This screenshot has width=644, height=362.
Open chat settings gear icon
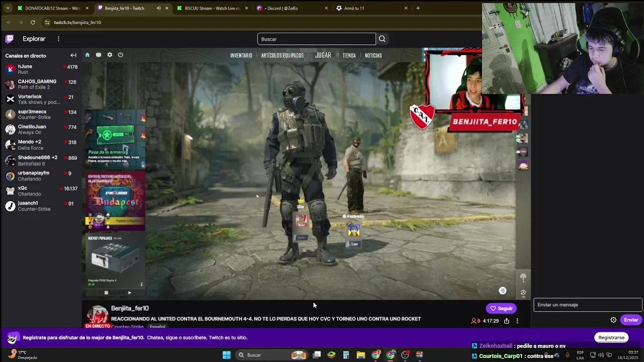pyautogui.click(x=613, y=320)
